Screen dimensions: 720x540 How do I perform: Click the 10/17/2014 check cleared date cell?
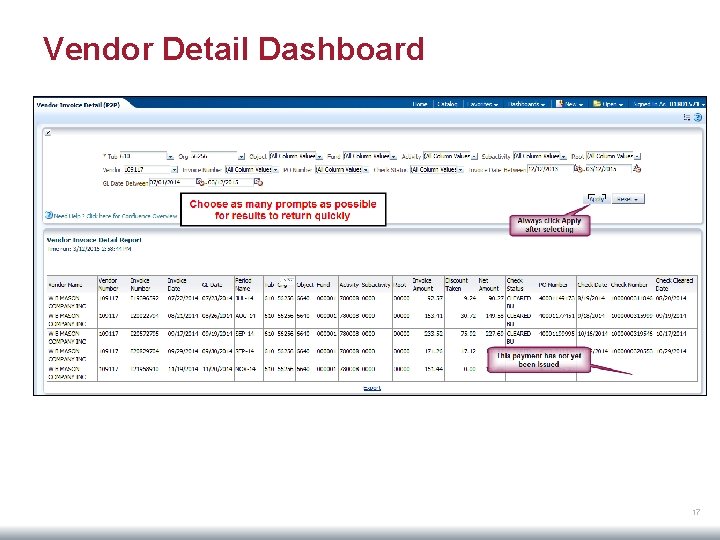point(671,334)
